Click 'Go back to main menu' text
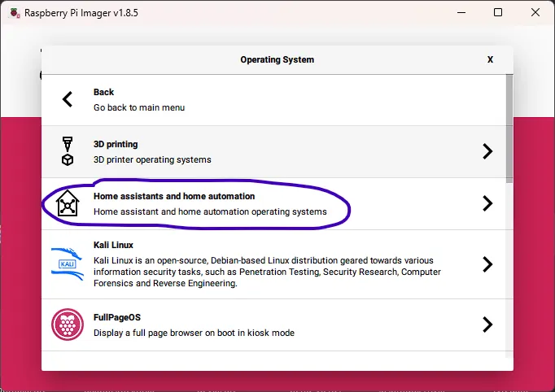The image size is (555, 392). pyautogui.click(x=139, y=107)
